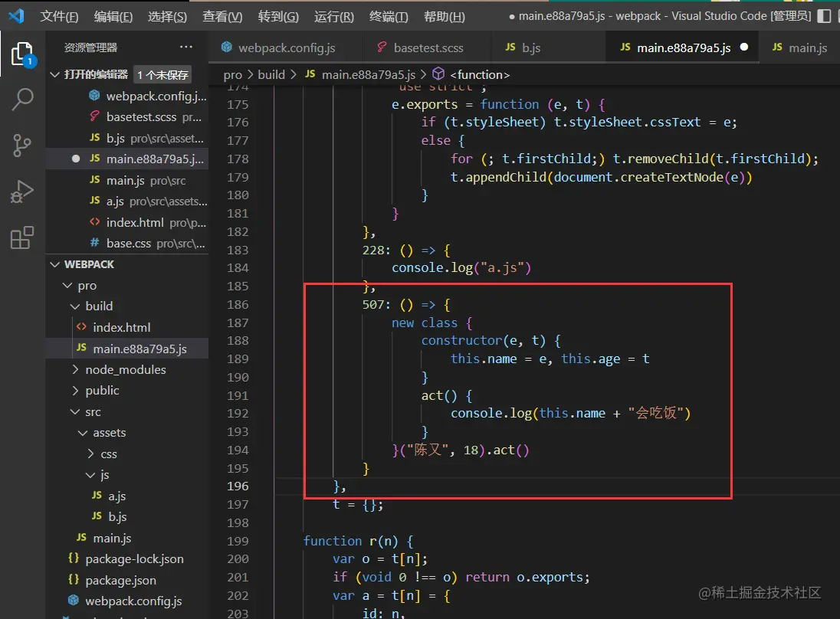Open base.css in open editors list
This screenshot has width=840, height=619.
click(127, 243)
